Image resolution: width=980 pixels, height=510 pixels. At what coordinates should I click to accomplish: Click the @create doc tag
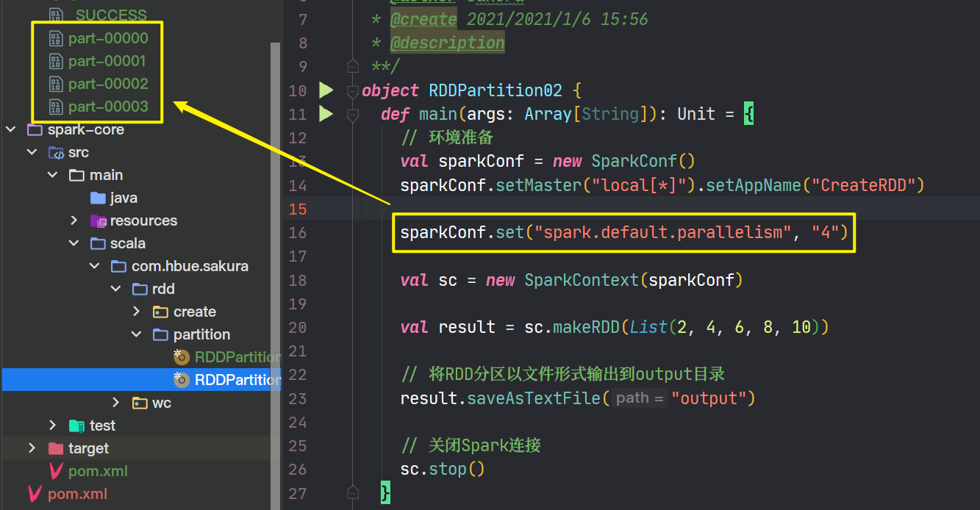423,20
